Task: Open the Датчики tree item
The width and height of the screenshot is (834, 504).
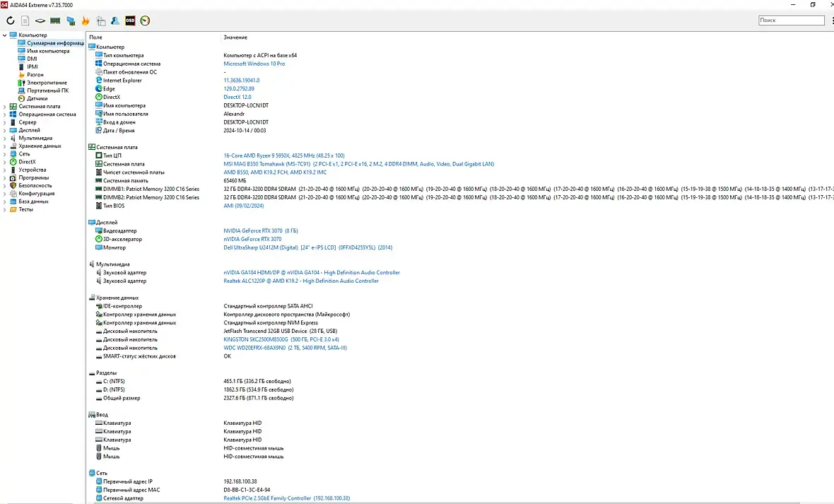Action: pos(37,98)
